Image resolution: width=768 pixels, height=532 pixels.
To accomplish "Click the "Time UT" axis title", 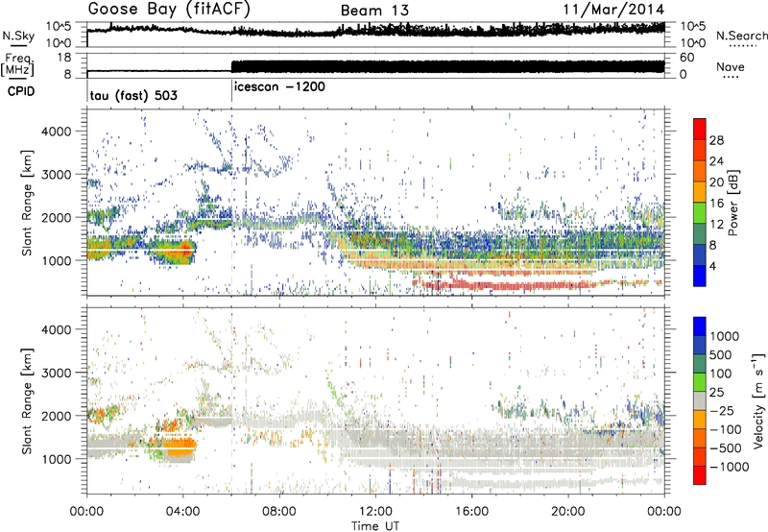I will coord(375,526).
